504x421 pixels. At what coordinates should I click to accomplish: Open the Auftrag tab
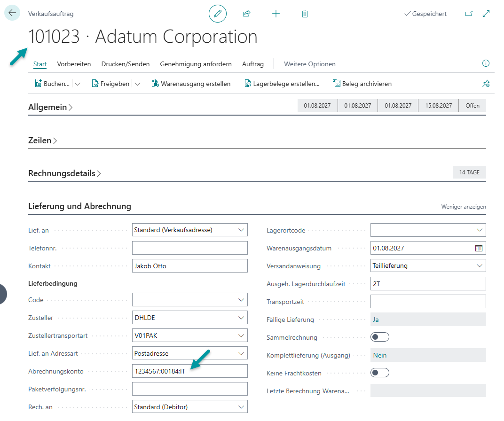point(253,64)
